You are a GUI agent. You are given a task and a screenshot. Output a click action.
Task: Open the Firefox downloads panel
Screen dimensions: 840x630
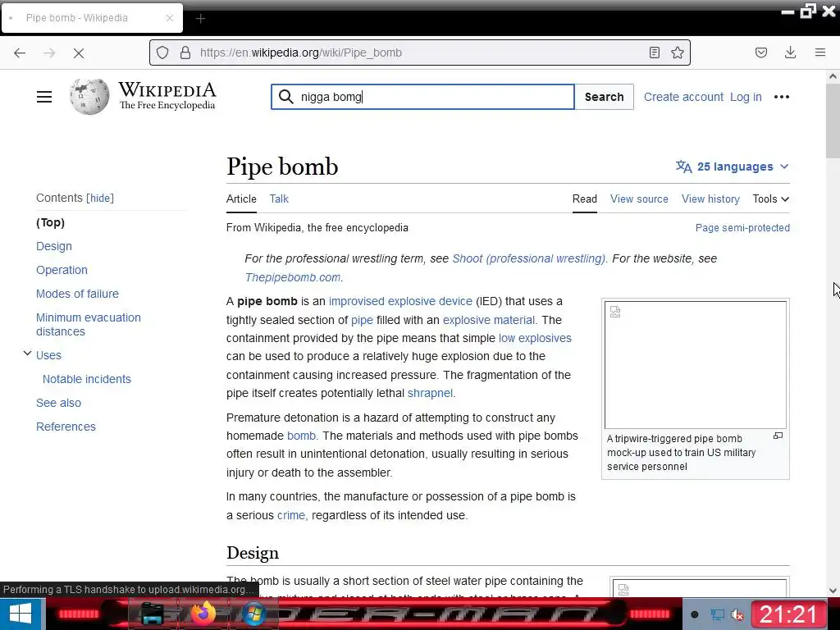pos(790,52)
